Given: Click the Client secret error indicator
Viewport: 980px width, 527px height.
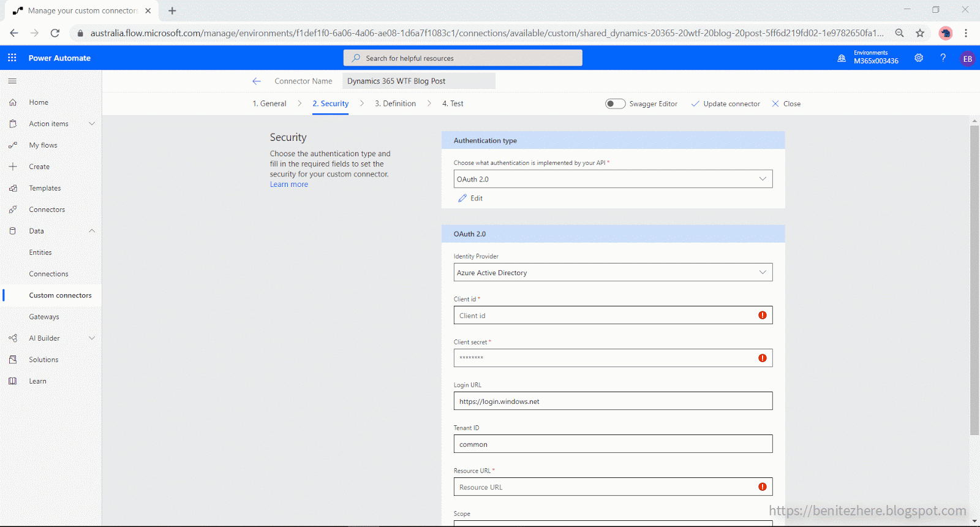Looking at the screenshot, I should point(763,358).
